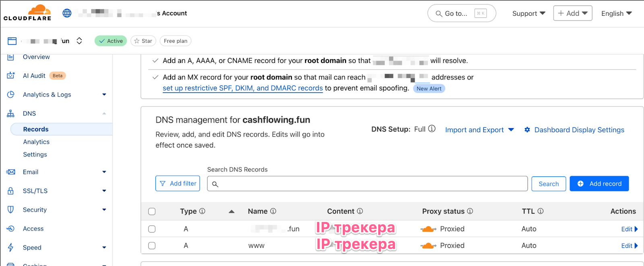Viewport: 644px width, 266px height.
Task: Click the Beta tag next to AI Audit
Action: [x=58, y=75]
